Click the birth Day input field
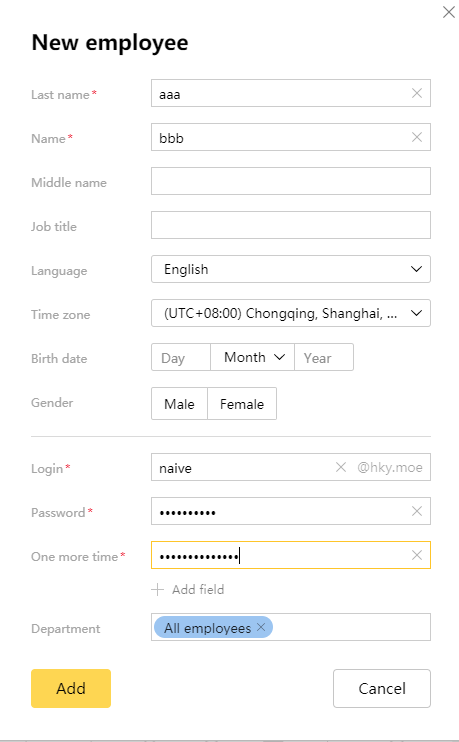The width and height of the screenshot is (459, 742). 181,357
